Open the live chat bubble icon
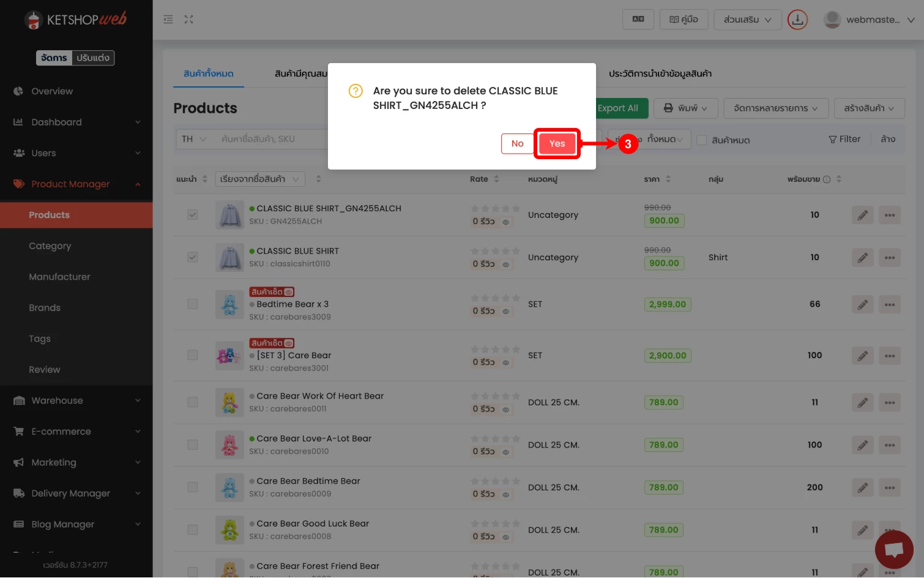 (x=893, y=549)
